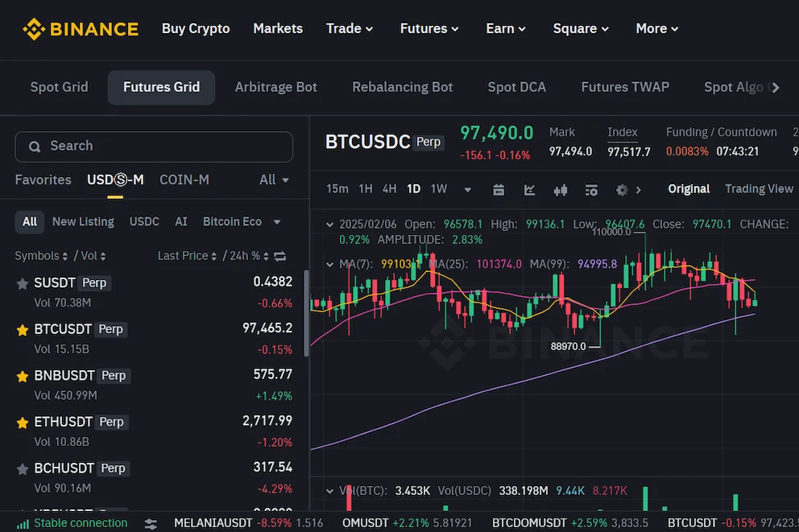Sort by Symbols column
This screenshot has width=799, height=532.
click(41, 256)
